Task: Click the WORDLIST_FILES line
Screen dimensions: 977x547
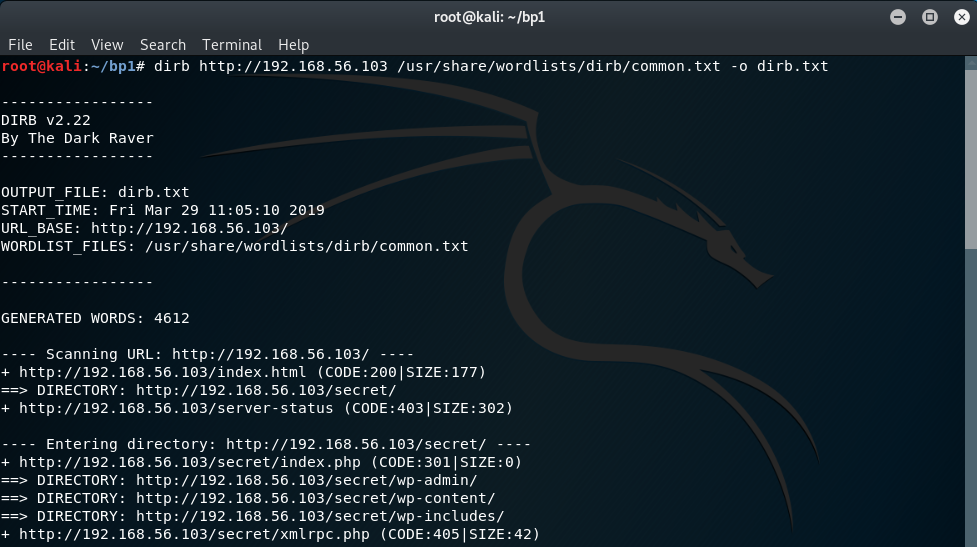Action: click(234, 246)
